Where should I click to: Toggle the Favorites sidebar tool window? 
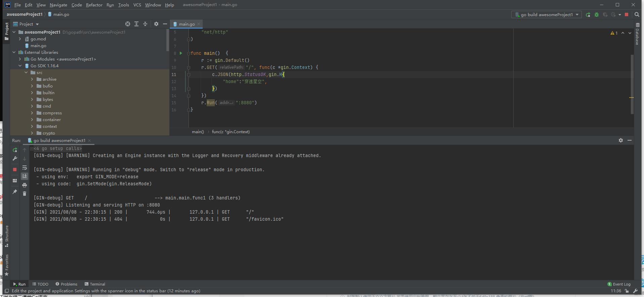coord(6,265)
